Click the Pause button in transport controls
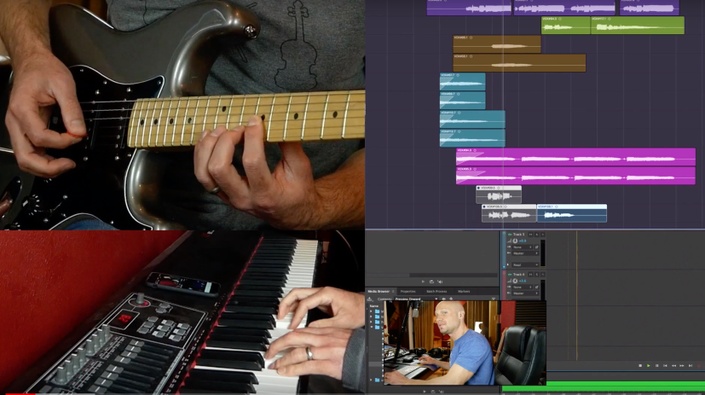This screenshot has height=395, width=705. point(657,365)
